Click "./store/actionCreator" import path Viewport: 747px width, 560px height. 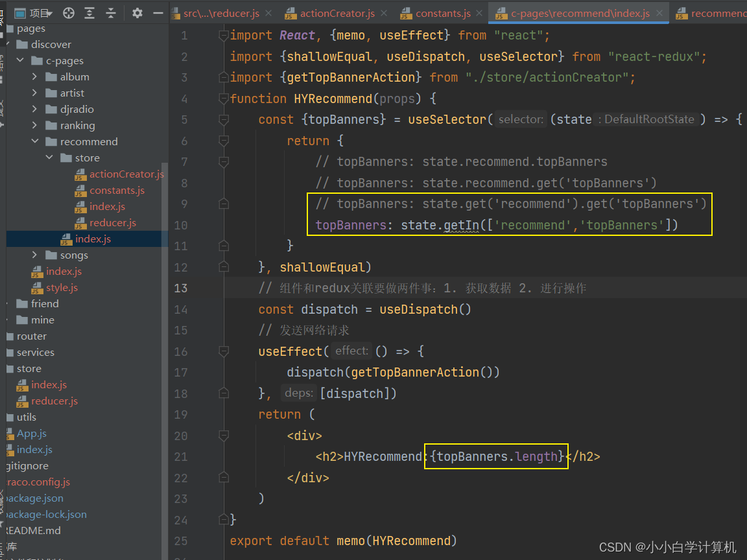click(547, 77)
